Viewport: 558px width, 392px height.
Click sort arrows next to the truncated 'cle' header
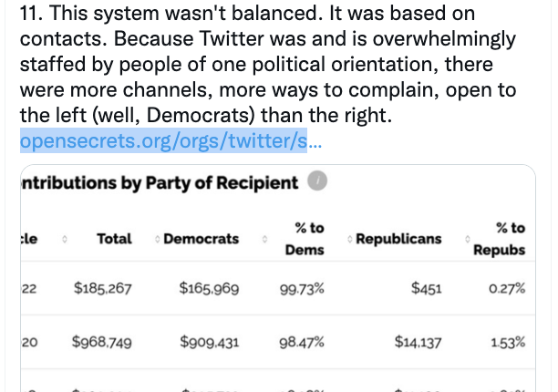65,239
